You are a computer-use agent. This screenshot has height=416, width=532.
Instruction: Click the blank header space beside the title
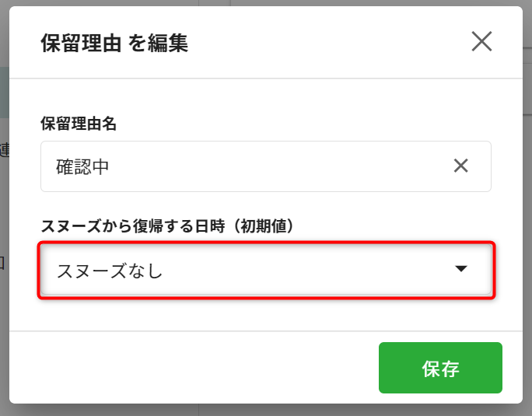pos(327,43)
